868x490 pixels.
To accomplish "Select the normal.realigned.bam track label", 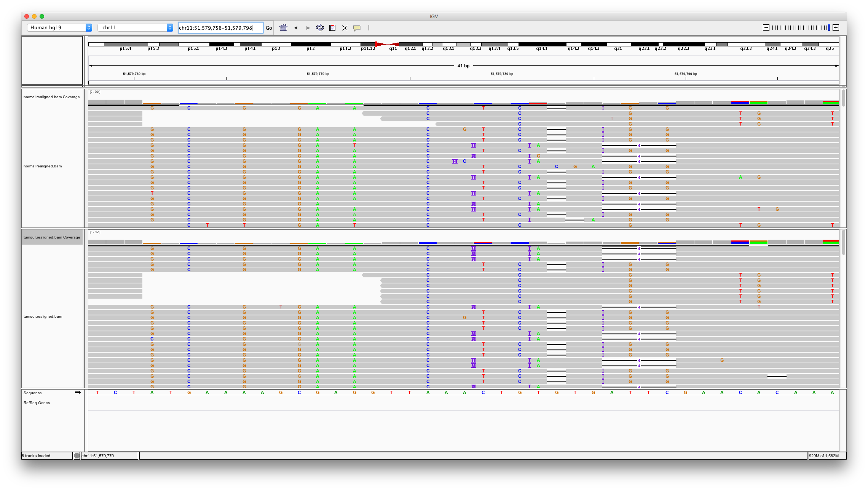I will pyautogui.click(x=42, y=166).
